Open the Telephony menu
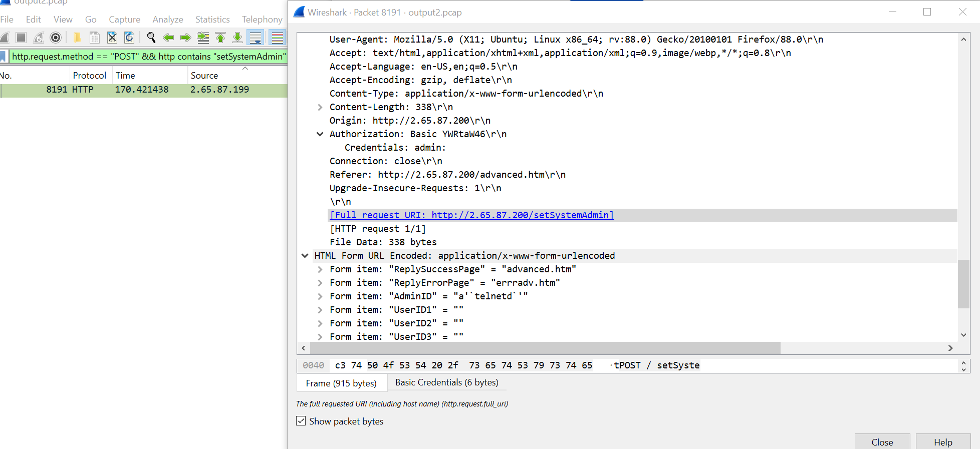The width and height of the screenshot is (980, 449). (262, 20)
